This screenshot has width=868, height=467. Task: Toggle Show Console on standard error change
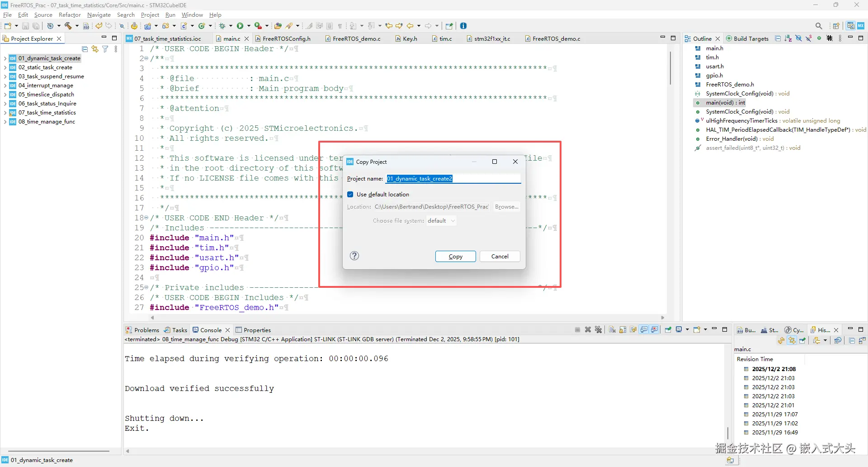(x=654, y=330)
